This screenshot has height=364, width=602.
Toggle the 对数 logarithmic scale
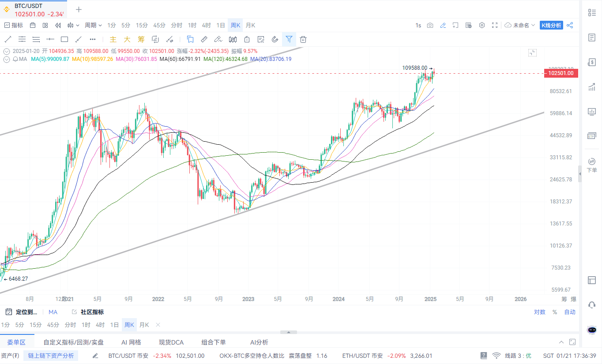tap(539, 312)
